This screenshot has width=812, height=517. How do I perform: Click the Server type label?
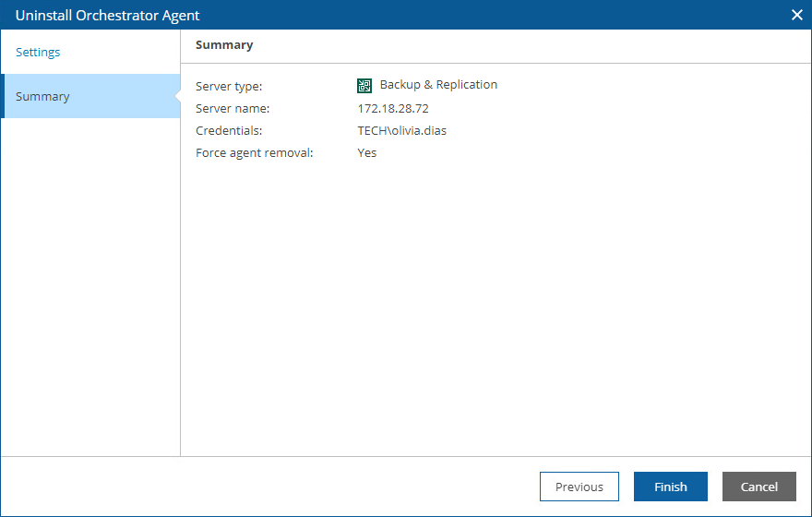coord(229,87)
